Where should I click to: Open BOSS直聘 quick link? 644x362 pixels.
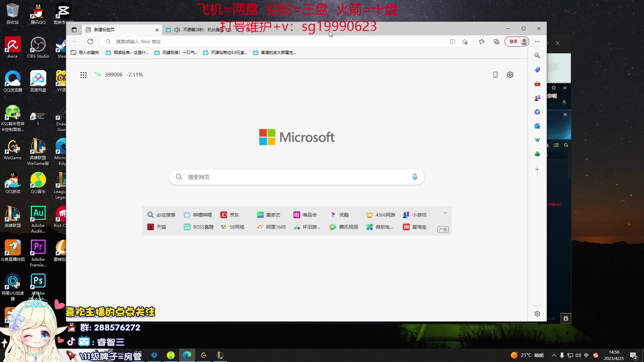[x=199, y=227]
